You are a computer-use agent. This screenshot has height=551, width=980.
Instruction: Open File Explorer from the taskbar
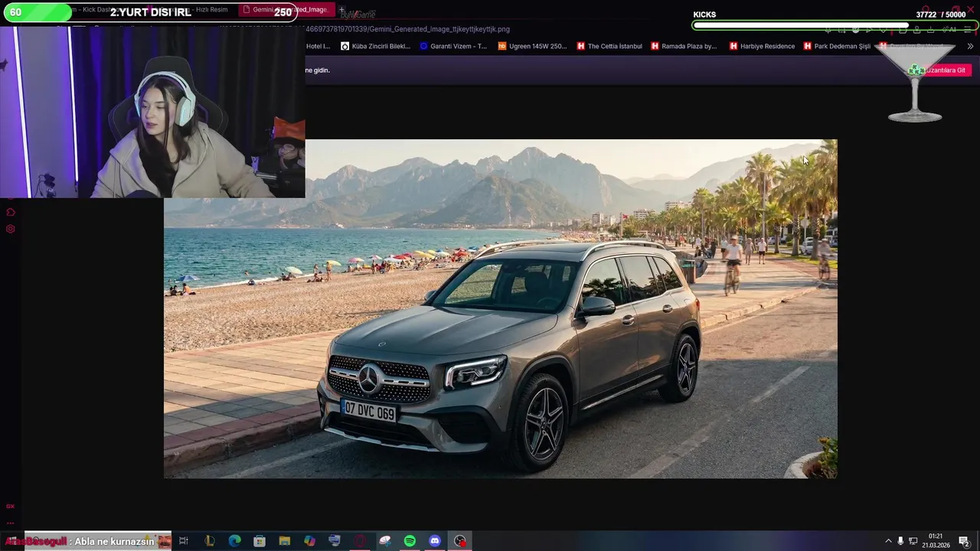285,541
